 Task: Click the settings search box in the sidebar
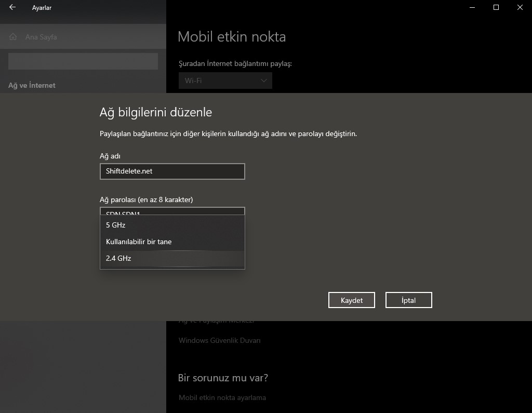click(x=83, y=61)
